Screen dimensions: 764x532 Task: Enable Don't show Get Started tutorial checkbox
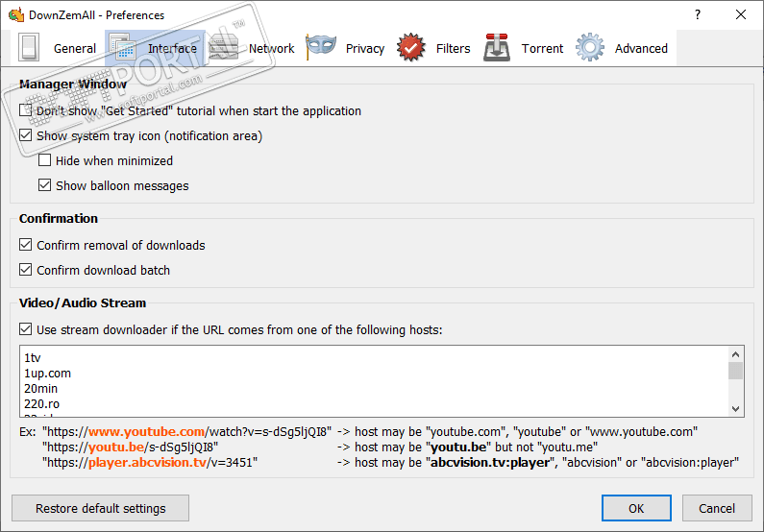coord(26,110)
